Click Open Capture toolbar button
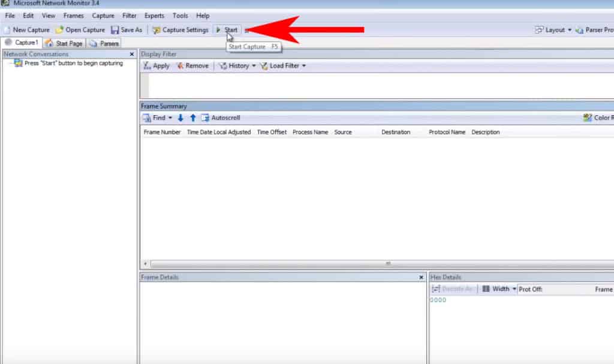The image size is (614, 364). [x=80, y=30]
